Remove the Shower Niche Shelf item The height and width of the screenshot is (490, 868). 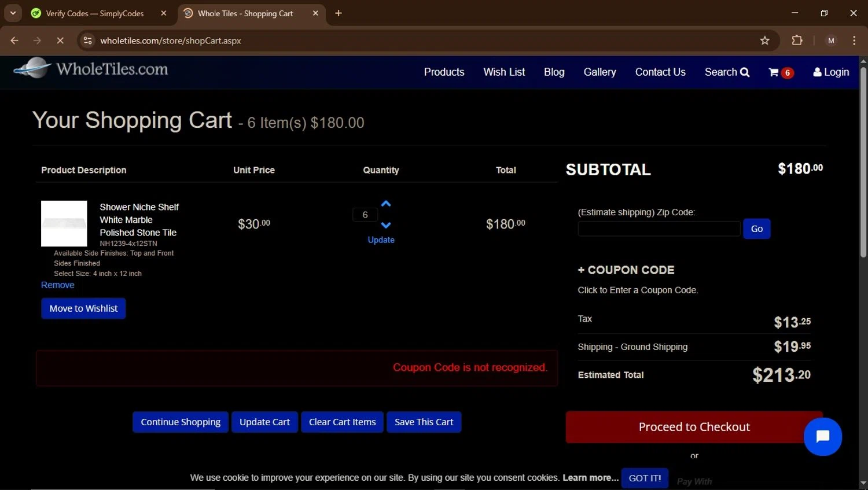57,285
